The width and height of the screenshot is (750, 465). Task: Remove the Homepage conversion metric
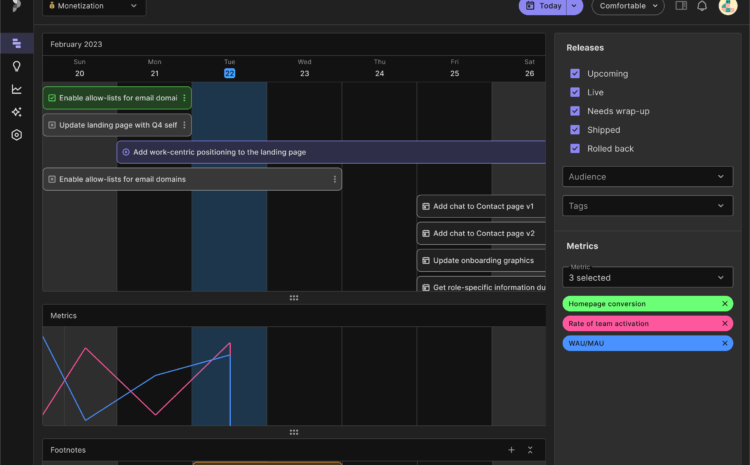[x=725, y=304]
